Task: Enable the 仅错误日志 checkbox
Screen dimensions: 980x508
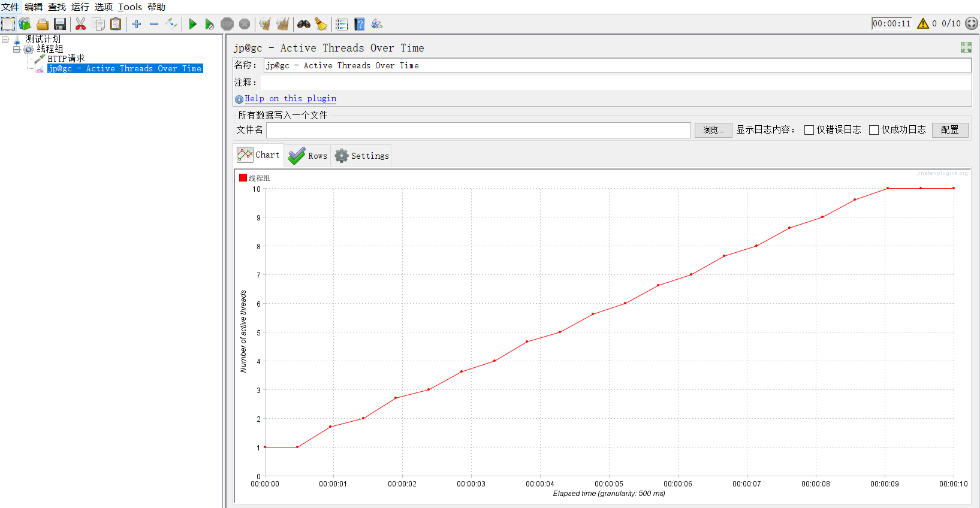Action: [x=809, y=130]
